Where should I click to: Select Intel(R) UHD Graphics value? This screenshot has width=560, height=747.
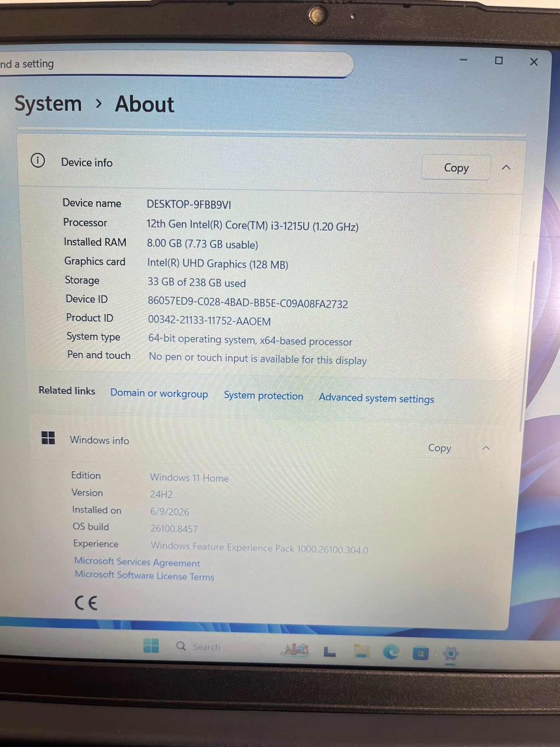click(x=217, y=264)
